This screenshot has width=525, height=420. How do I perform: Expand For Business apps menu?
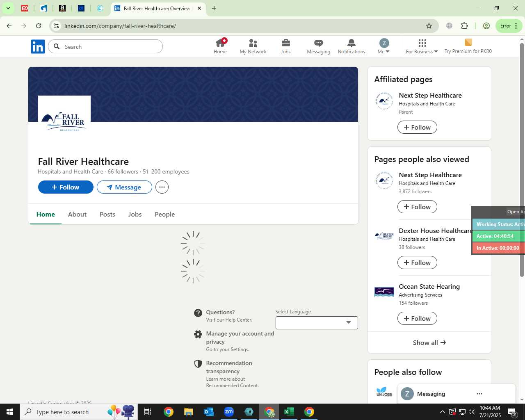click(x=422, y=46)
